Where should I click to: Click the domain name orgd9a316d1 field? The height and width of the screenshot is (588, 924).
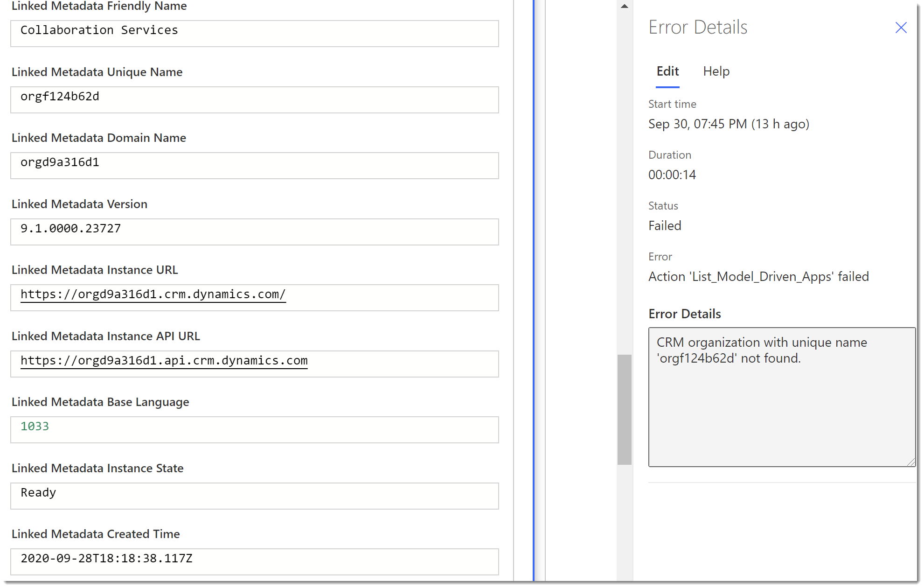pos(254,165)
